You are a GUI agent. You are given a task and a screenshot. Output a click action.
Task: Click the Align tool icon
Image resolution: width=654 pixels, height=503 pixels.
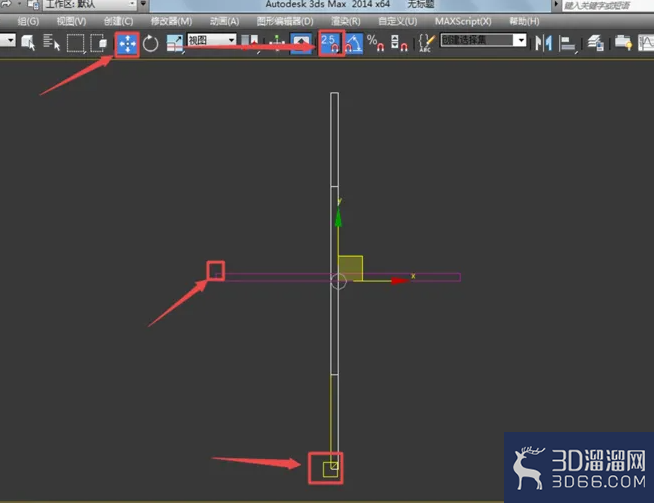(567, 43)
